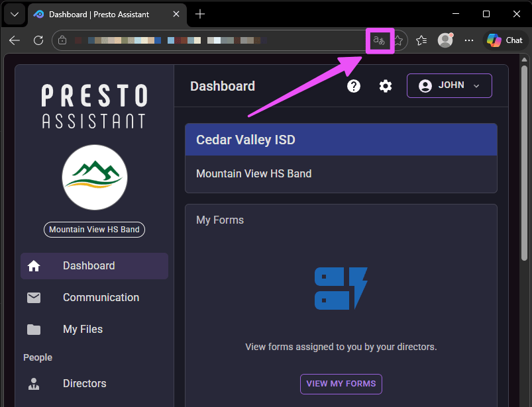Open the help question mark icon

tap(354, 86)
